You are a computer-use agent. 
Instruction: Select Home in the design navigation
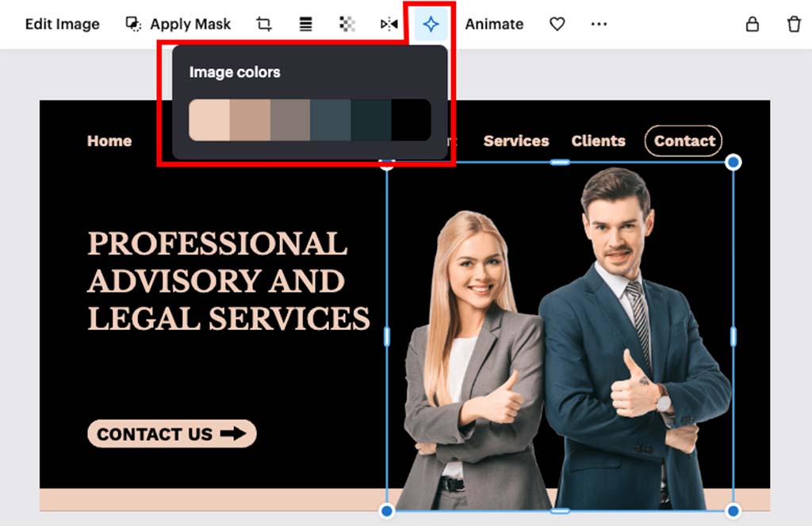tap(109, 140)
